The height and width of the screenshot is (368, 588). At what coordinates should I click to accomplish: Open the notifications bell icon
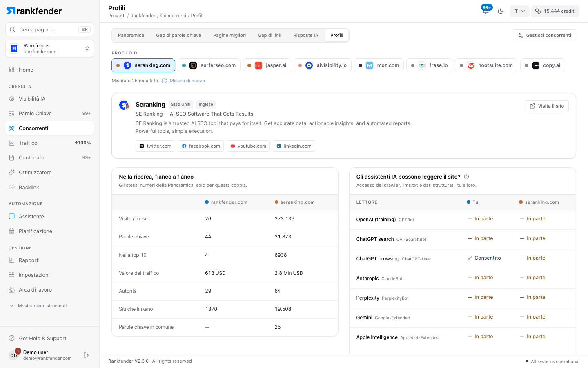point(486,11)
